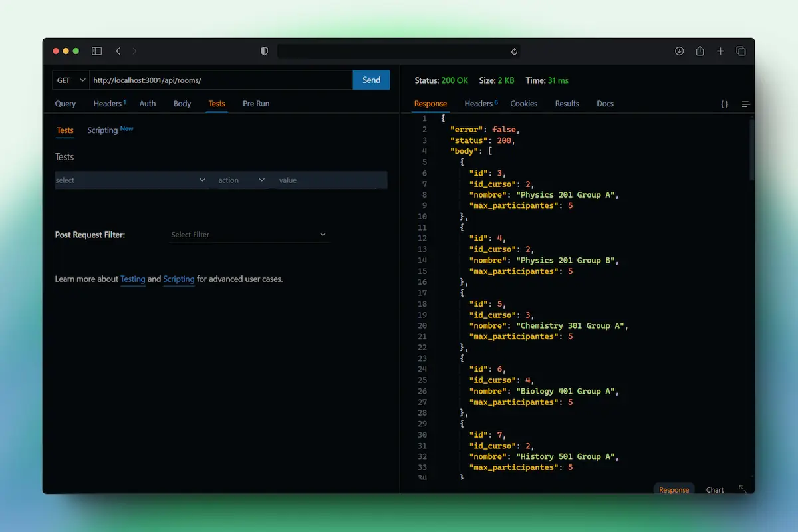Screen dimensions: 798x532
Task: Select the Response tab at top
Action: (x=430, y=104)
